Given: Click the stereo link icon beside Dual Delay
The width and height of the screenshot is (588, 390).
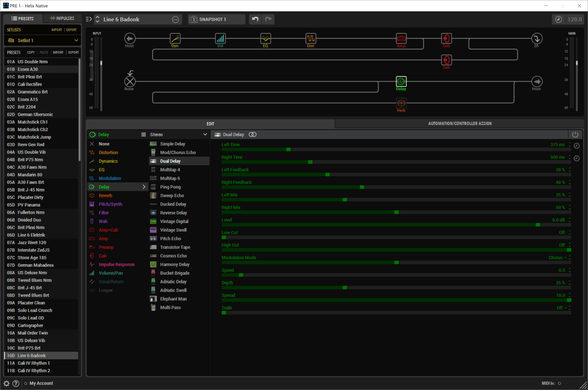Looking at the screenshot, I should point(252,135).
